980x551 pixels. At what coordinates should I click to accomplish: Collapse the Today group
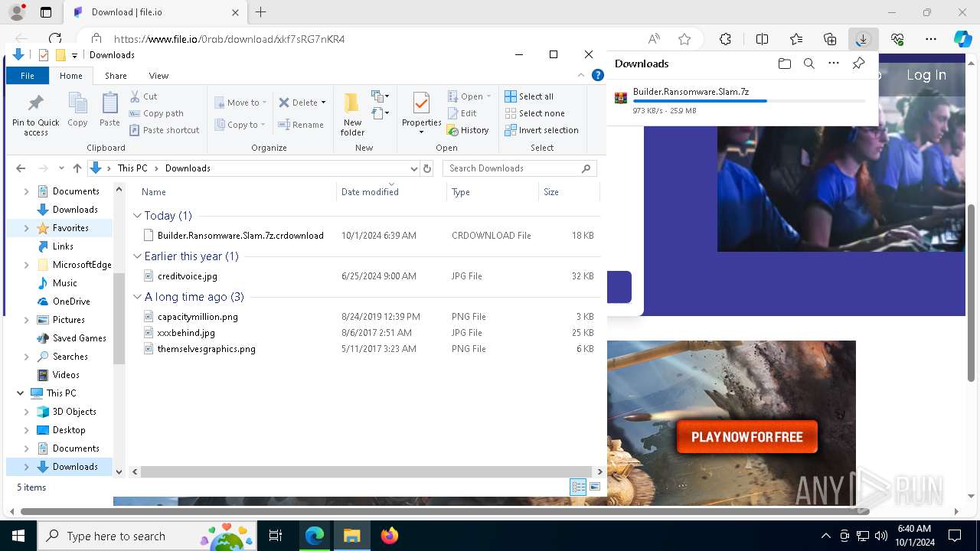137,216
